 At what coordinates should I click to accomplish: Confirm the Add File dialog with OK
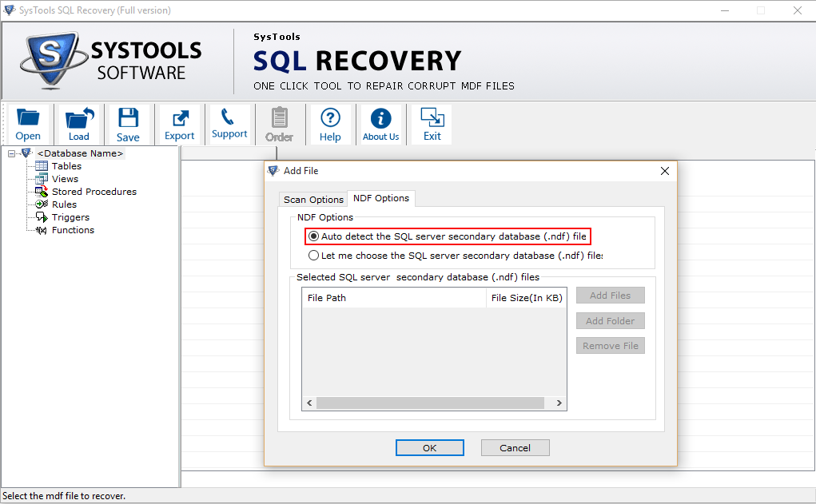tap(430, 448)
